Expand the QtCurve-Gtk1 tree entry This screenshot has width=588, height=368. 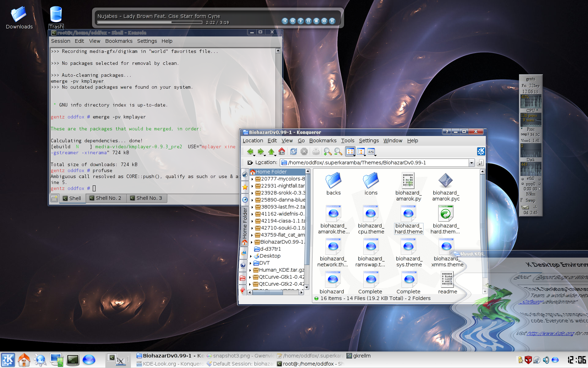point(250,277)
